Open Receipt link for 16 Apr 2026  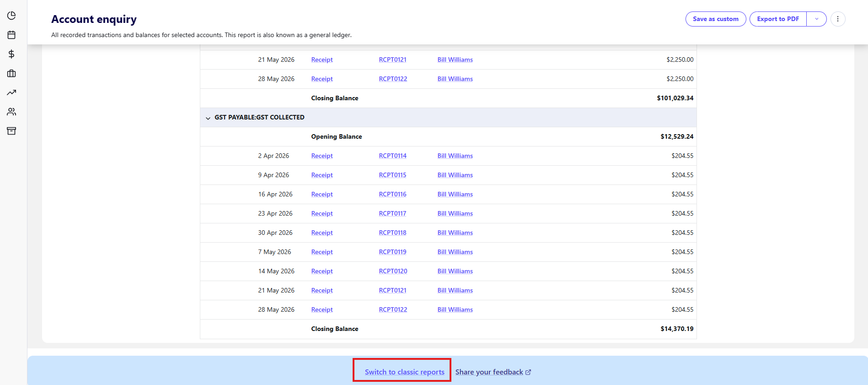click(x=322, y=194)
